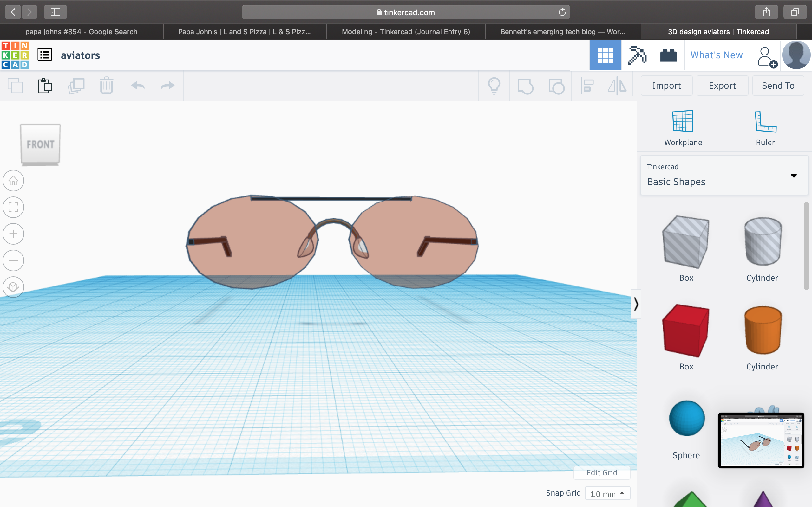Click Fit all in view icon
Viewport: 812px width, 507px height.
pyautogui.click(x=13, y=207)
